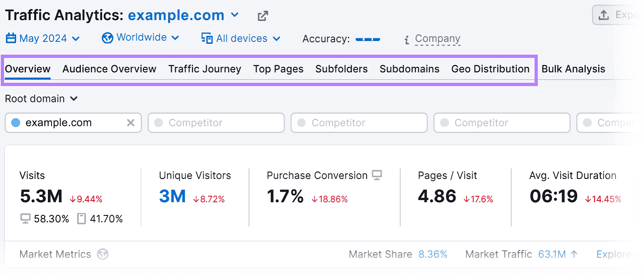Click the globe icon next to Market Metrics

(103, 254)
